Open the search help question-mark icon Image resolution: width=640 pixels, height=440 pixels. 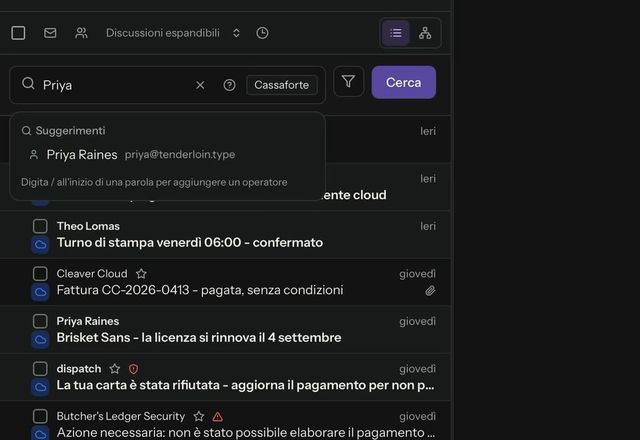click(x=229, y=85)
